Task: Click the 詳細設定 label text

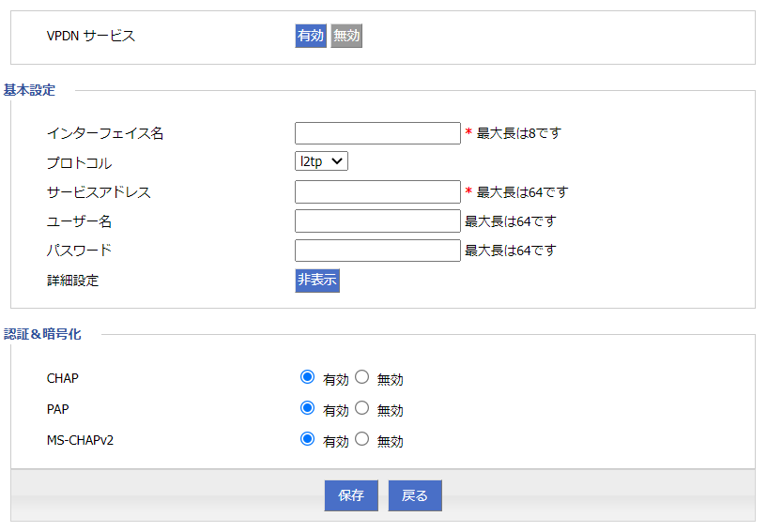Action: tap(73, 280)
